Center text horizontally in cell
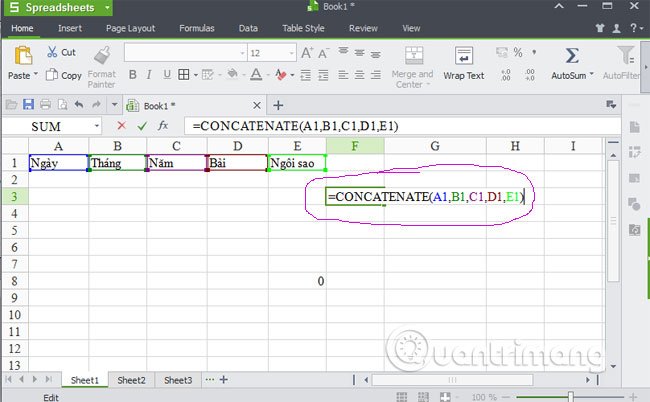650x402 pixels. 359,75
